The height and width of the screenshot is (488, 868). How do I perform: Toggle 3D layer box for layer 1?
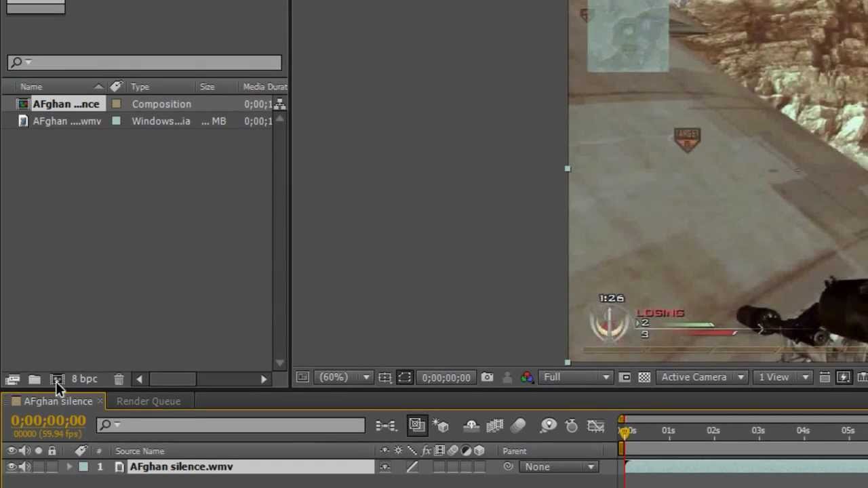click(479, 466)
